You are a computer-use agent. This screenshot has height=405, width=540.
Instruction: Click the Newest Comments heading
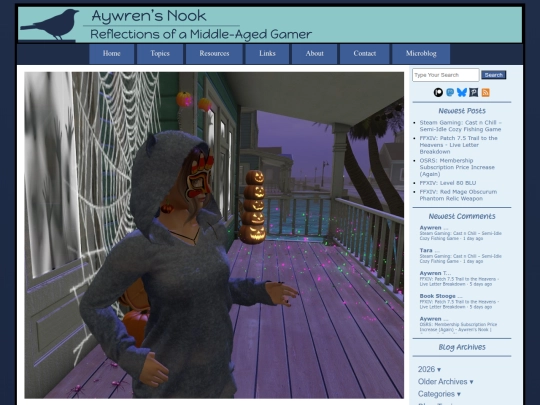point(462,216)
